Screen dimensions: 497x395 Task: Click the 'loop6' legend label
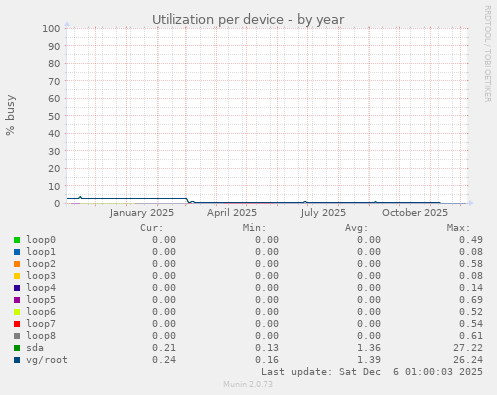coord(41,312)
